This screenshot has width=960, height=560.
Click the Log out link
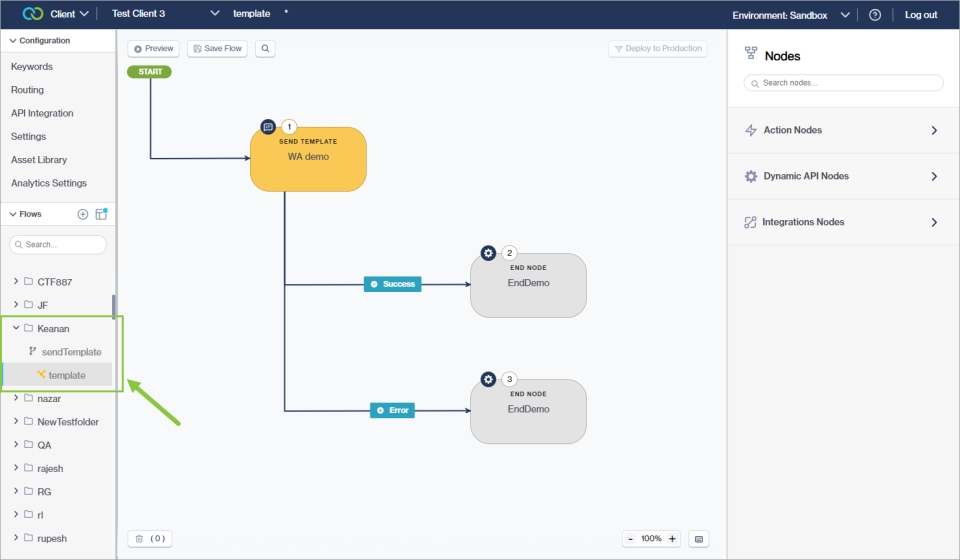pos(921,15)
